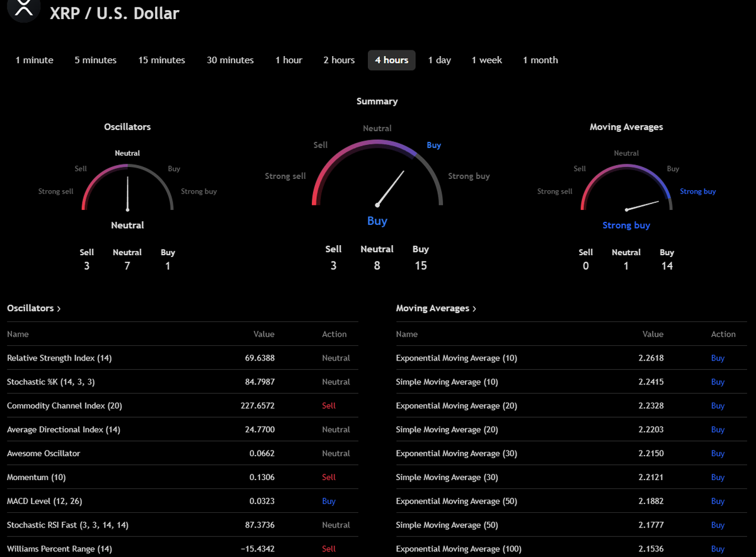Click Simple Moving Average (10) row name
The height and width of the screenshot is (557, 756).
click(x=447, y=382)
